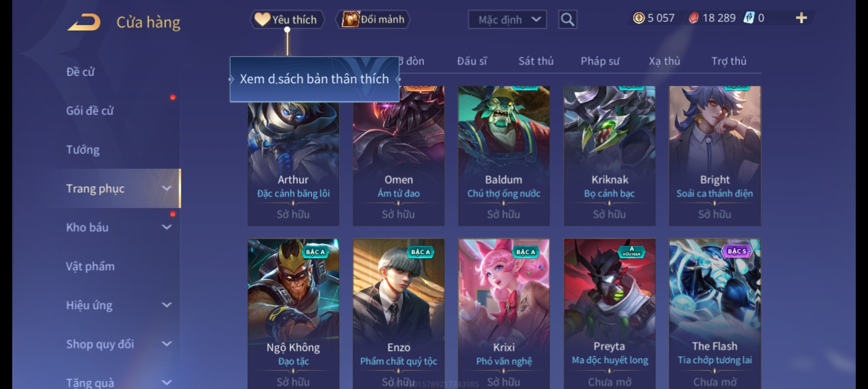Expand Shop quy đổi chevron

167,344
